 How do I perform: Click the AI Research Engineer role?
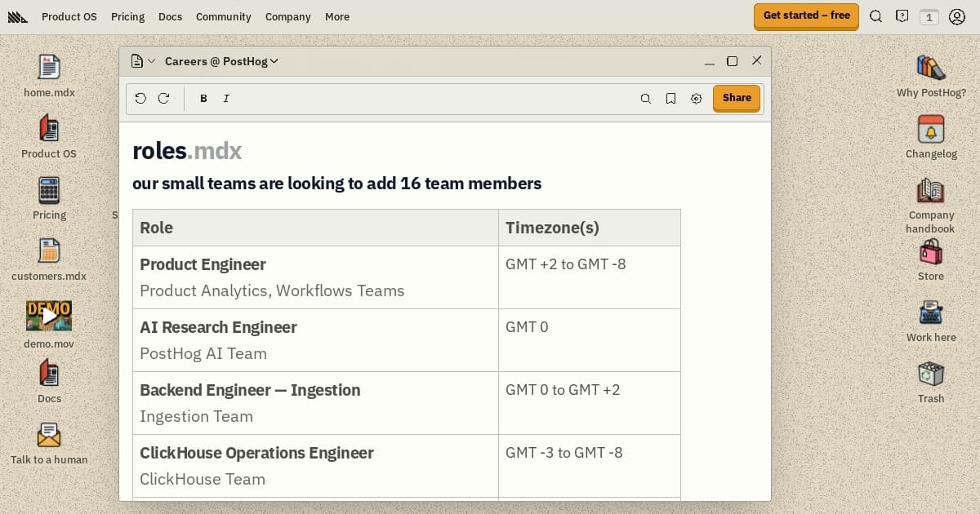click(218, 327)
